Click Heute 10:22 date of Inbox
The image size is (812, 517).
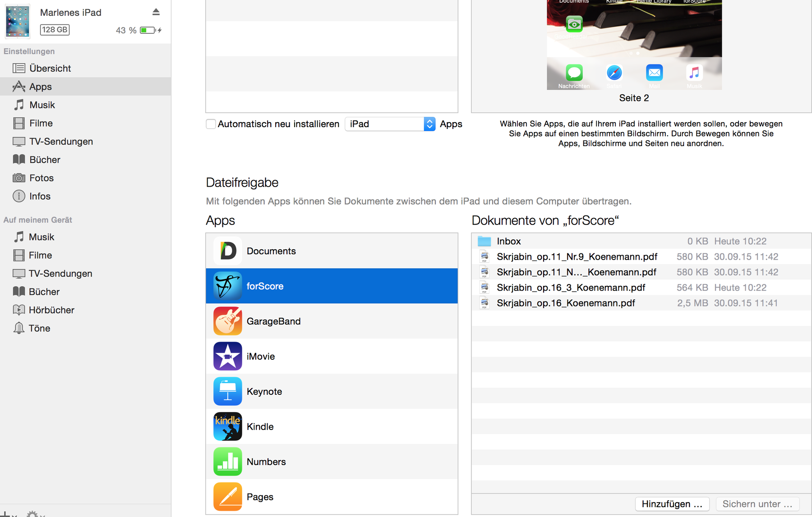[x=740, y=241]
